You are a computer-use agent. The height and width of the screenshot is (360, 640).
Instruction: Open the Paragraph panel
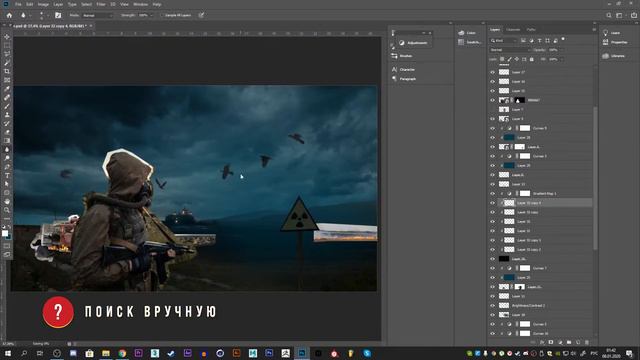pos(404,79)
